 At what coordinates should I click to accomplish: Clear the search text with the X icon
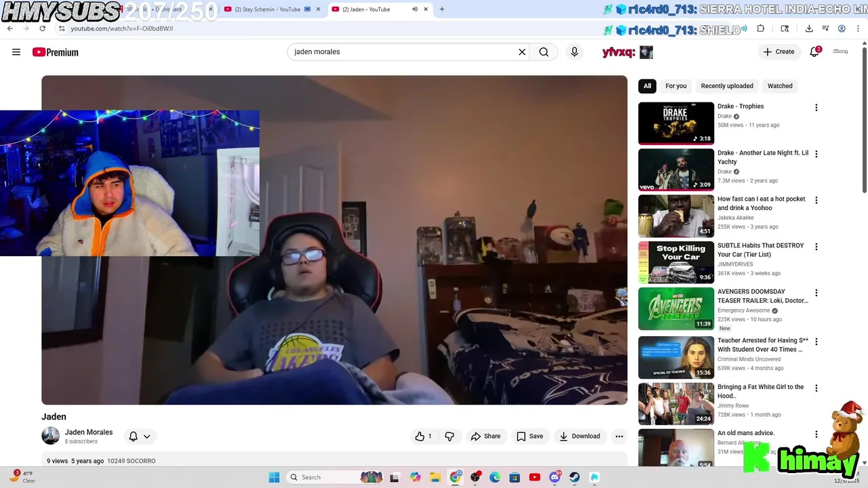point(522,52)
